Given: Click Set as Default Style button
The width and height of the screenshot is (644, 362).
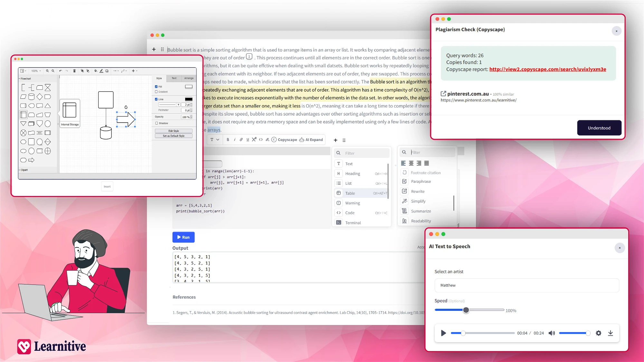Looking at the screenshot, I should (x=174, y=136).
